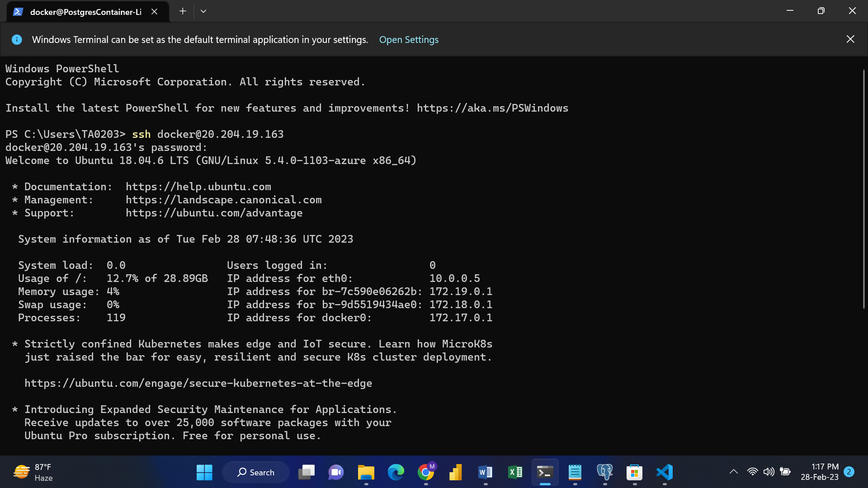This screenshot has height=488, width=868.
Task: Dismiss the default terminal notification bar
Action: [x=850, y=39]
